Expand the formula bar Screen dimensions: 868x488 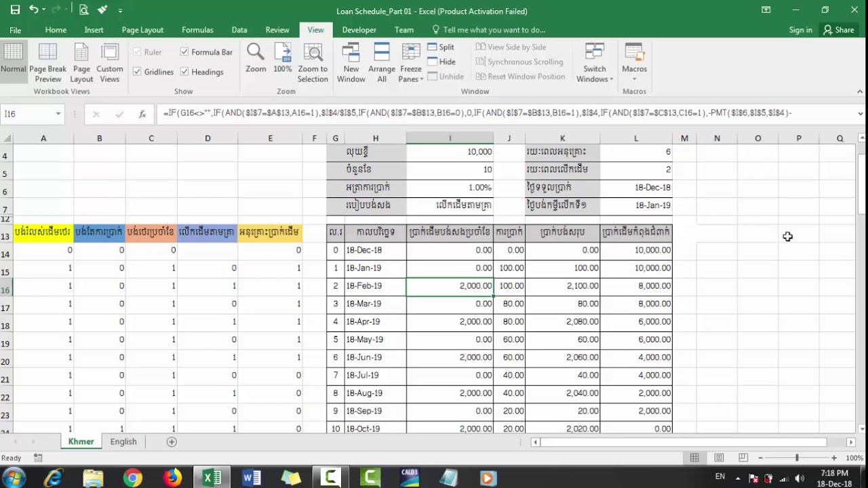(861, 114)
